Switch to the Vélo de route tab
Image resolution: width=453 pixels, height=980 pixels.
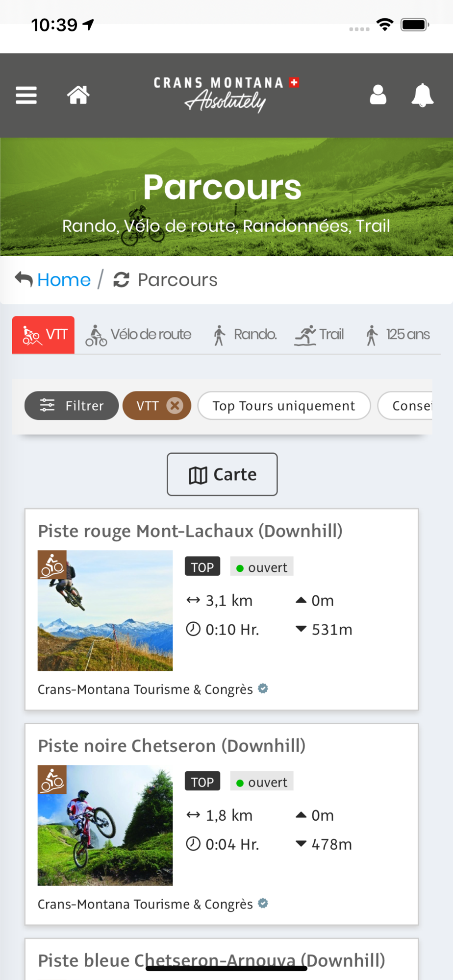click(139, 335)
